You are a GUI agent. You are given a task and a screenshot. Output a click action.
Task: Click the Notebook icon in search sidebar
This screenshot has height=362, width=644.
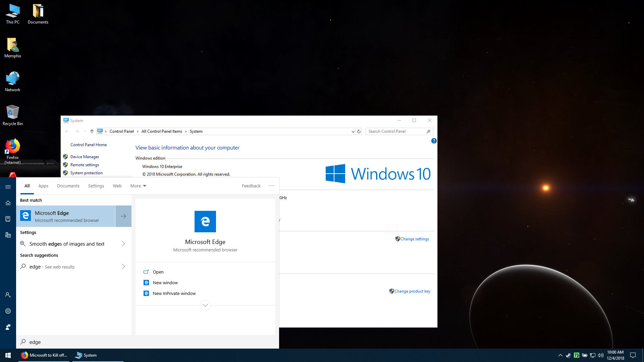tap(8, 219)
